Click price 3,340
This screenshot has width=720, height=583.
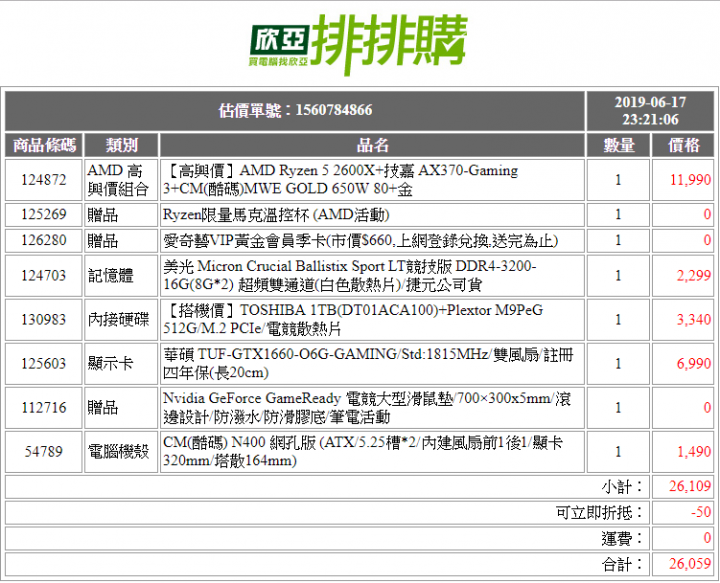(694, 320)
